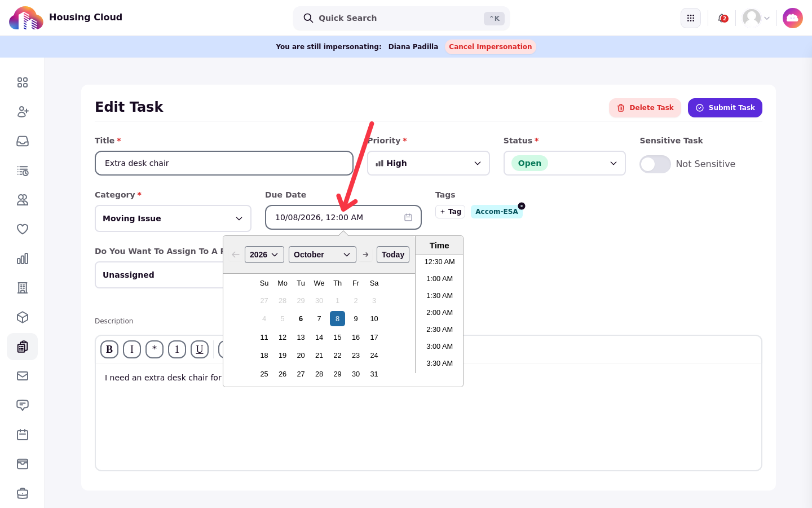Open the Priority dropdown showing High
Viewport: 812px width, 508px height.
[x=429, y=163]
